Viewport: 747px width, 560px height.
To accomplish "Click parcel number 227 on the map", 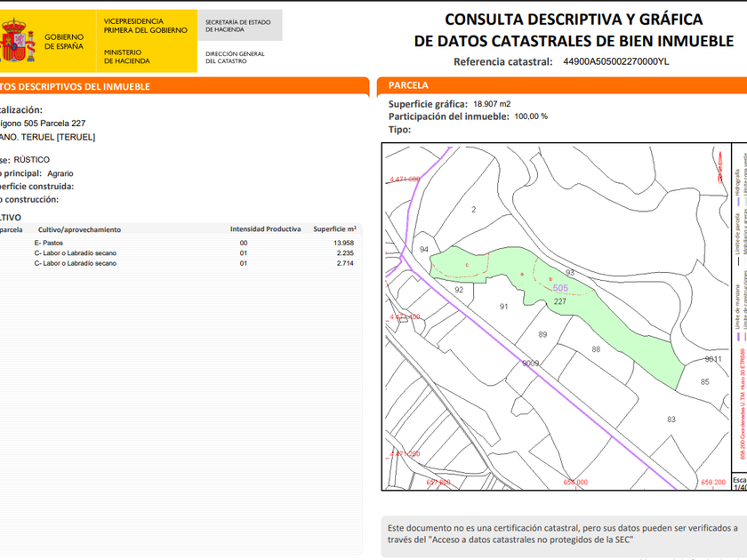I will [559, 301].
